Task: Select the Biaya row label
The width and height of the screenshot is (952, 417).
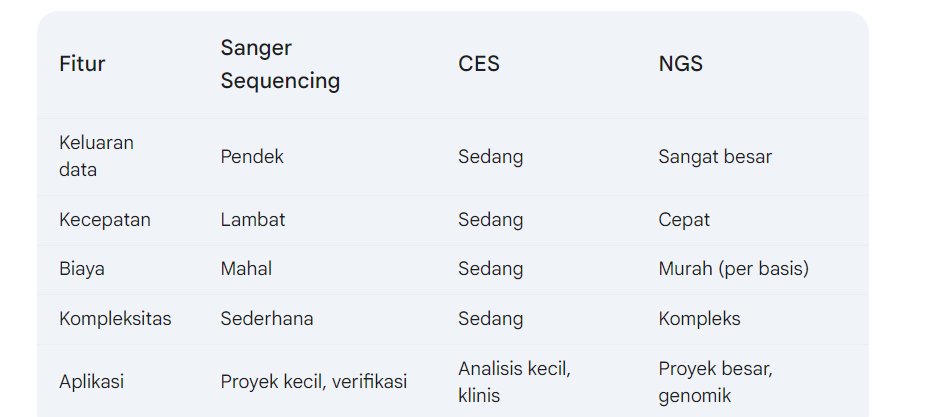Action: 81,269
